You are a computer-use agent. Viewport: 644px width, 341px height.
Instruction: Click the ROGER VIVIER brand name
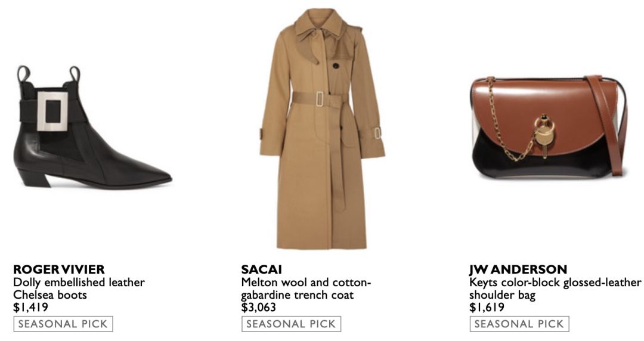click(x=58, y=269)
